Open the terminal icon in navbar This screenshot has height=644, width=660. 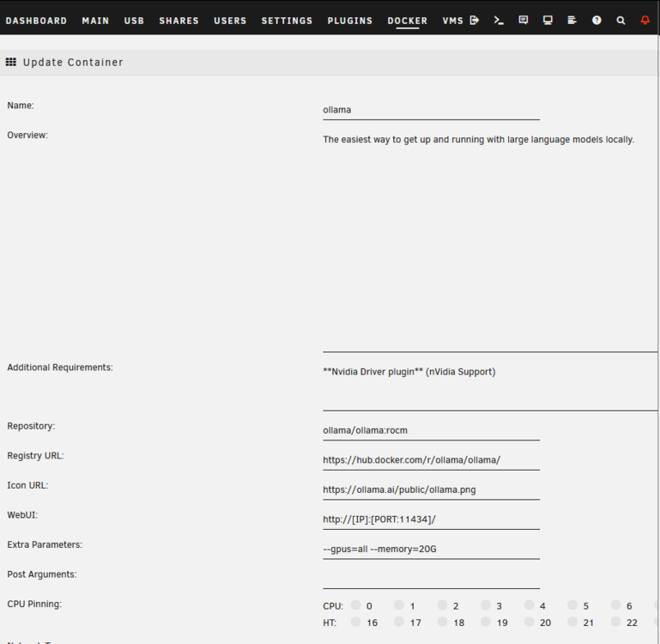tap(499, 21)
